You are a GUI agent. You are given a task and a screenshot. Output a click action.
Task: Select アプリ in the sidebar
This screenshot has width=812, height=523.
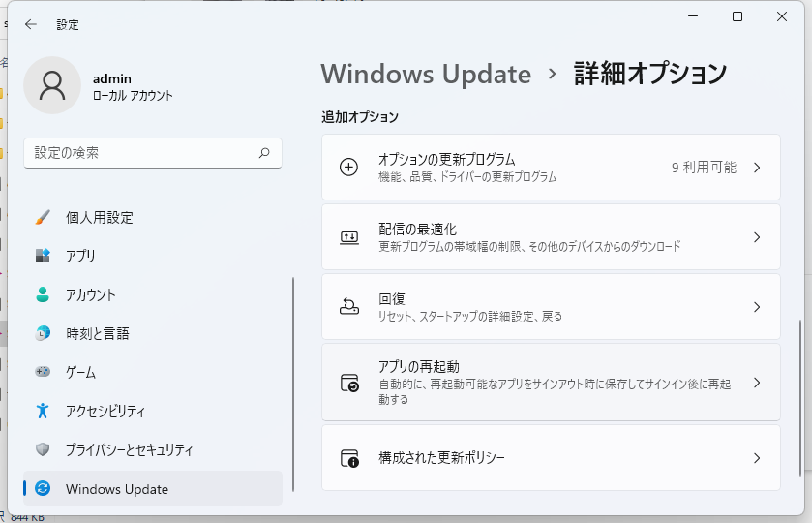coord(153,256)
